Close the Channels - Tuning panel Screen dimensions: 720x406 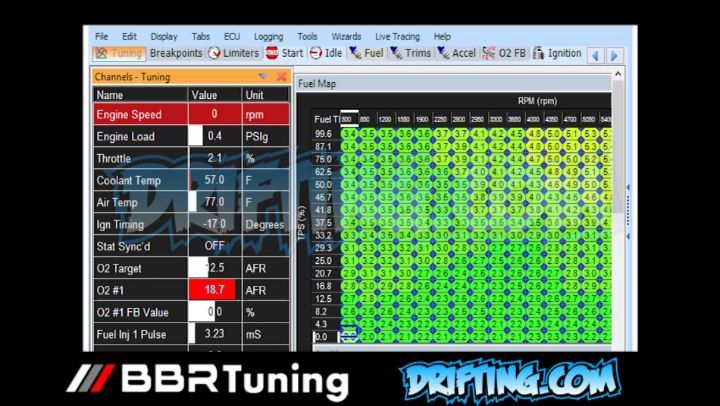[281, 76]
